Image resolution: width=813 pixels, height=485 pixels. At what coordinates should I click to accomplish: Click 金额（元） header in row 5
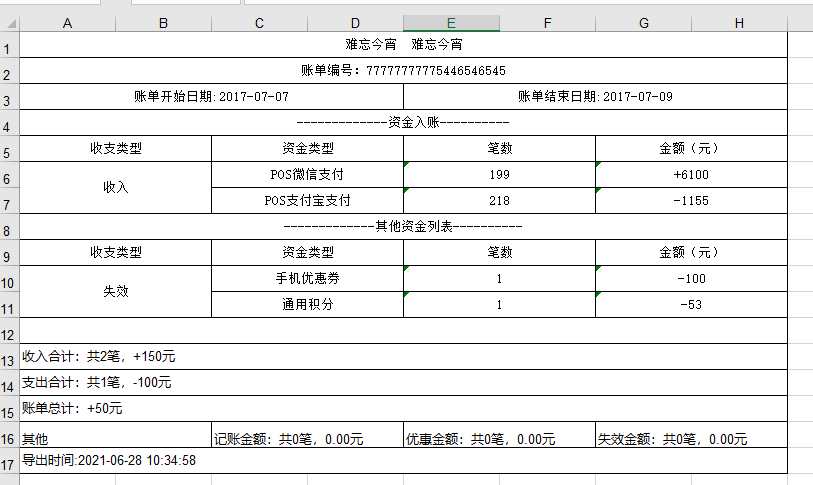click(692, 148)
